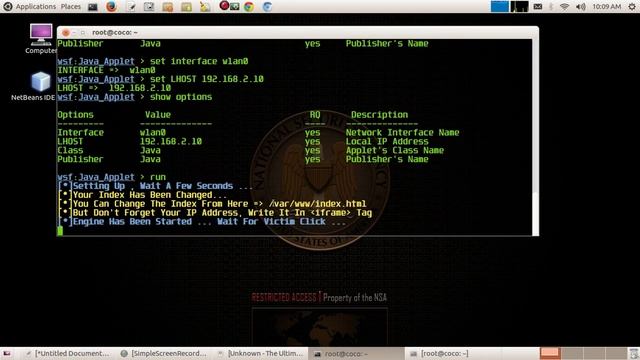Click the 'Value' column header
640x360 pixels.
point(158,115)
